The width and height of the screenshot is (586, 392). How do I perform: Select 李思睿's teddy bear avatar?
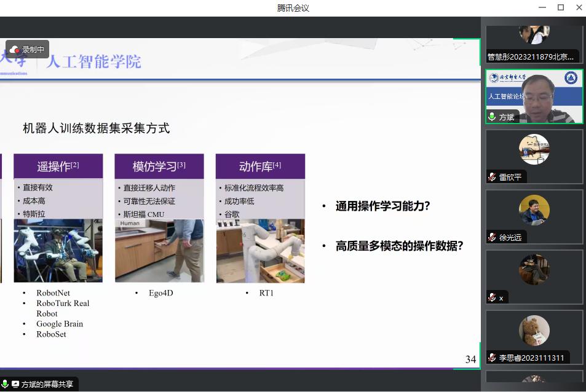(534, 331)
